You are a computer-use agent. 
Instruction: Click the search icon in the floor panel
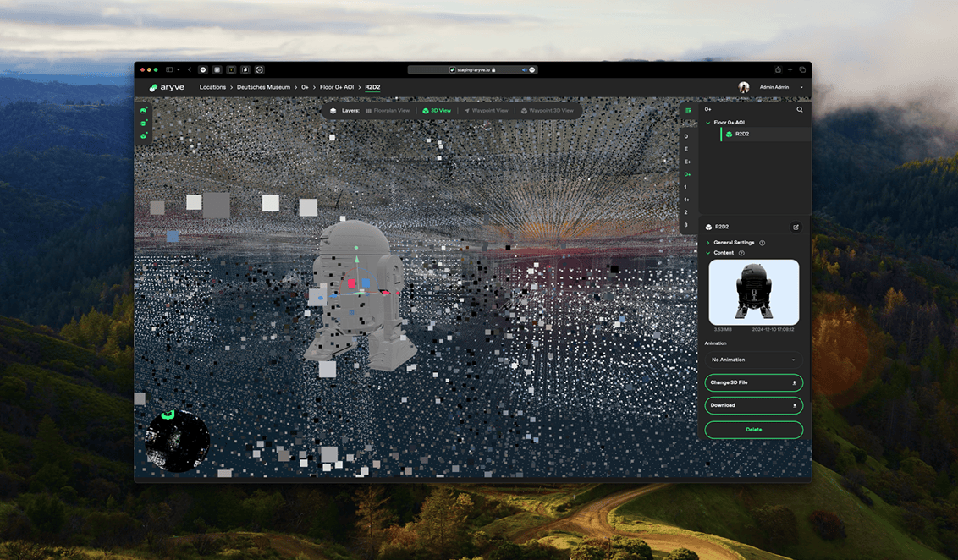click(799, 109)
